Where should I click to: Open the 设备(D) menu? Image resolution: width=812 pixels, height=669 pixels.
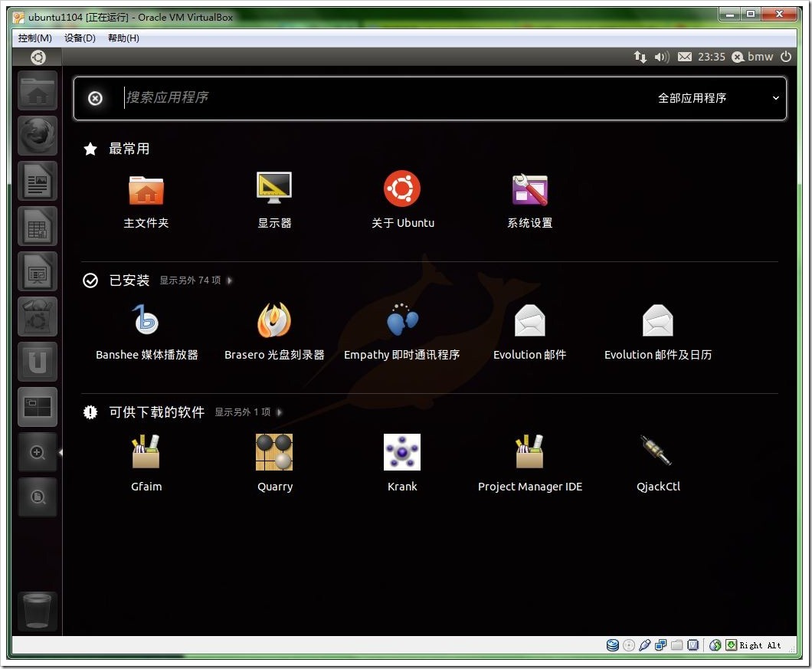[80, 38]
